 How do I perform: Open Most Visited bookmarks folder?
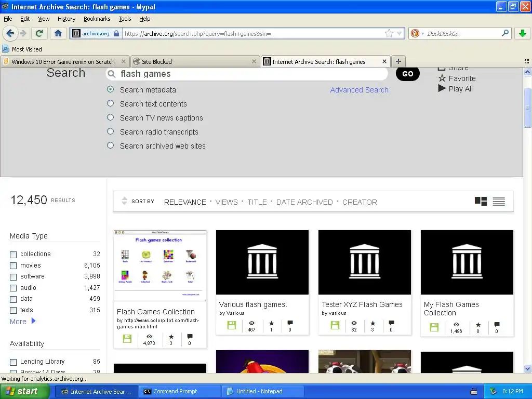click(x=22, y=49)
